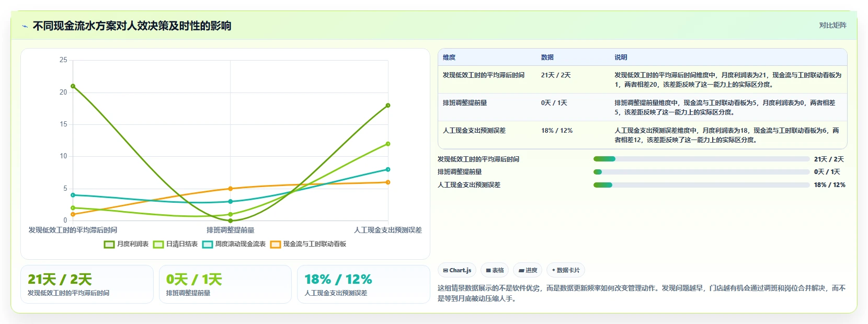868x324 pixels.
Task: Click the 发现低效工时的平均滞后时间 progress bar
Action: [x=701, y=159]
